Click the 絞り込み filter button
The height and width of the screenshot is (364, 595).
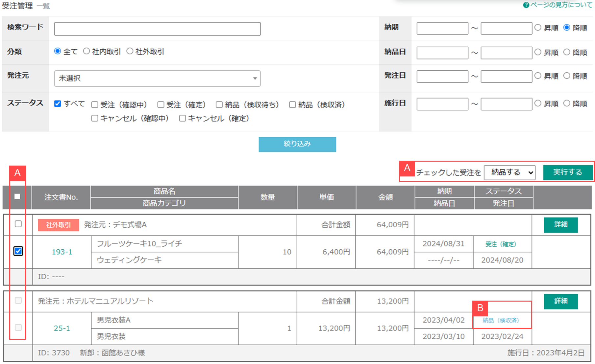point(297,144)
